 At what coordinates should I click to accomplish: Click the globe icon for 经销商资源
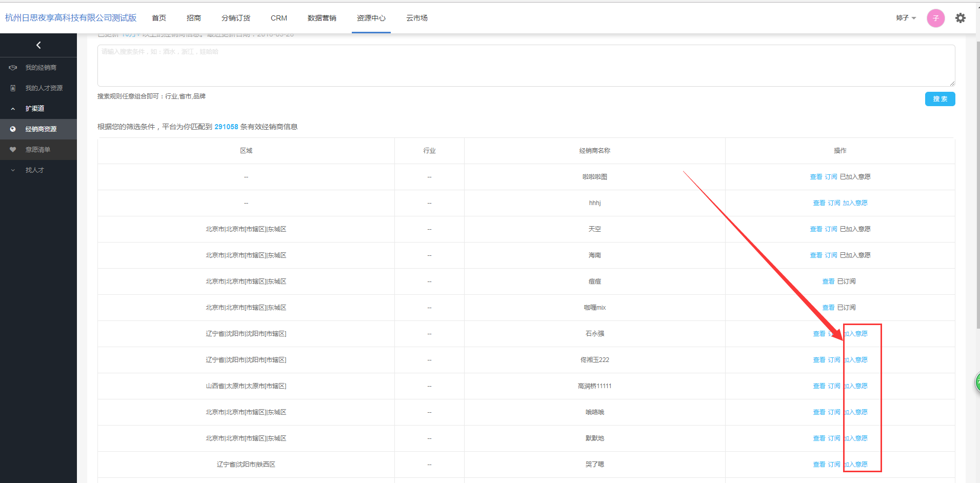coord(13,129)
